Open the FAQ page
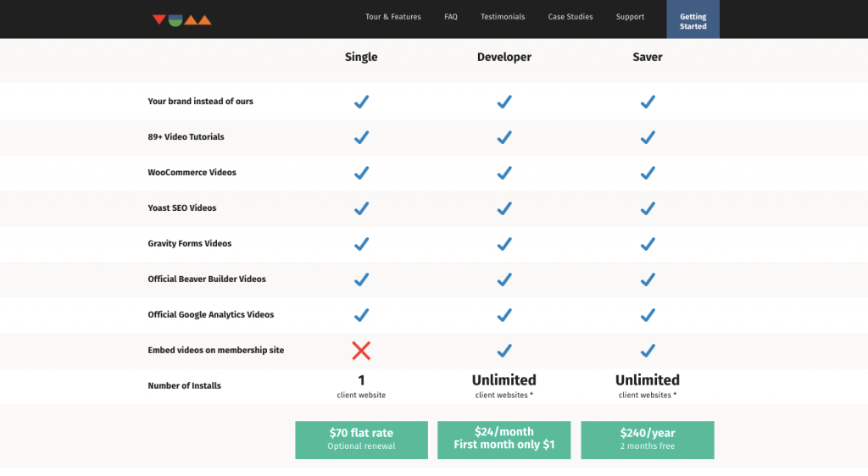868x476 pixels. point(451,17)
